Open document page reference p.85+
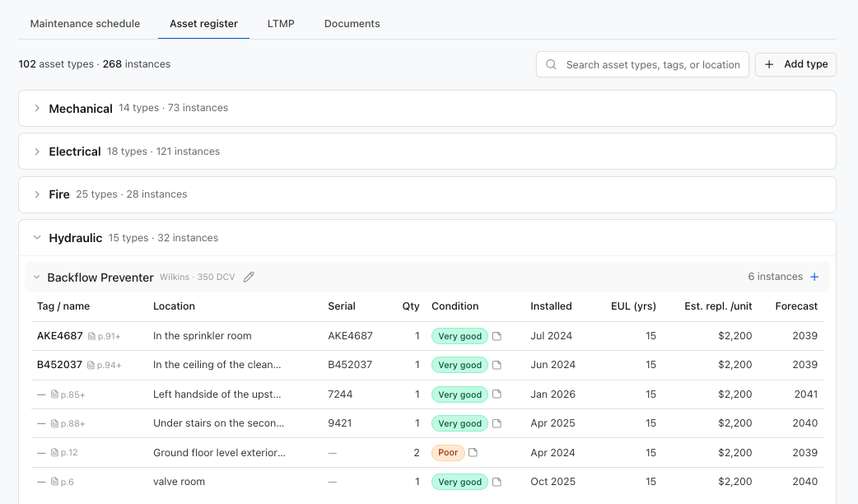 pos(68,394)
